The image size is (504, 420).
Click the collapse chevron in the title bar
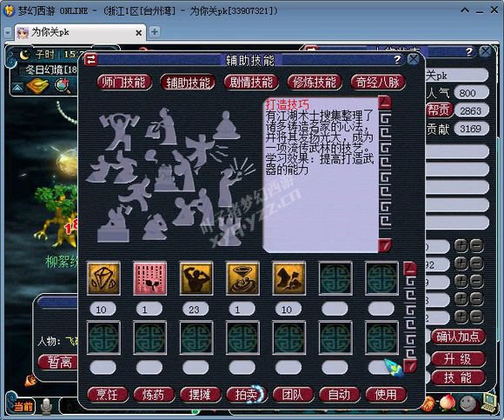pos(465,10)
